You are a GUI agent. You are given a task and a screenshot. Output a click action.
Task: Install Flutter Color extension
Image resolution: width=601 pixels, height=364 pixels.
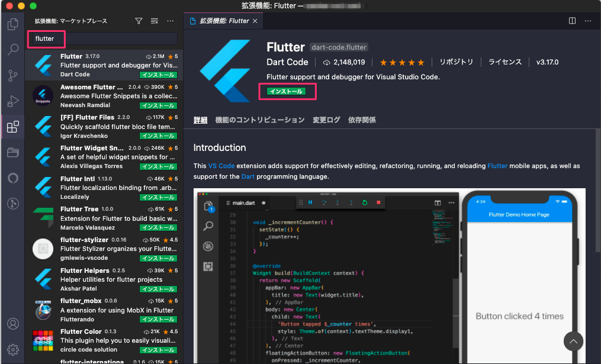[158, 350]
